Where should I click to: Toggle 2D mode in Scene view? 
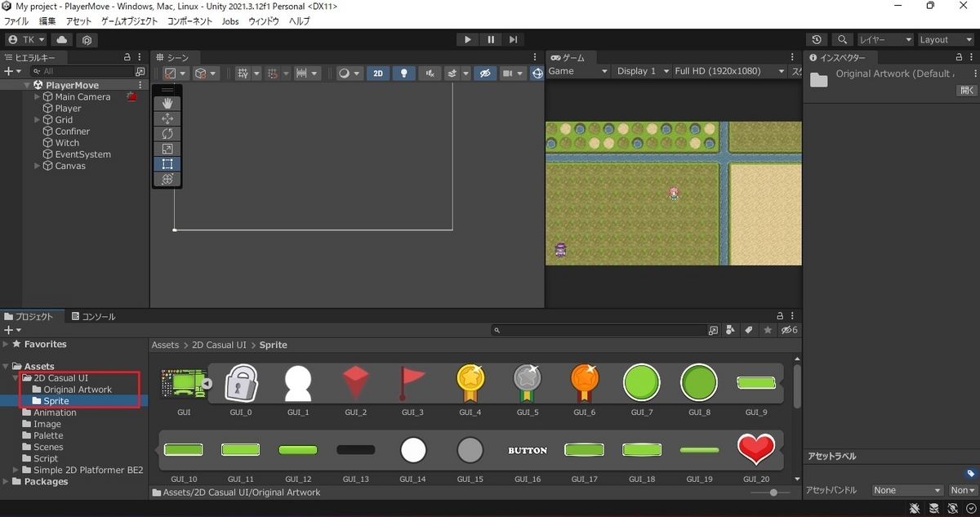377,73
